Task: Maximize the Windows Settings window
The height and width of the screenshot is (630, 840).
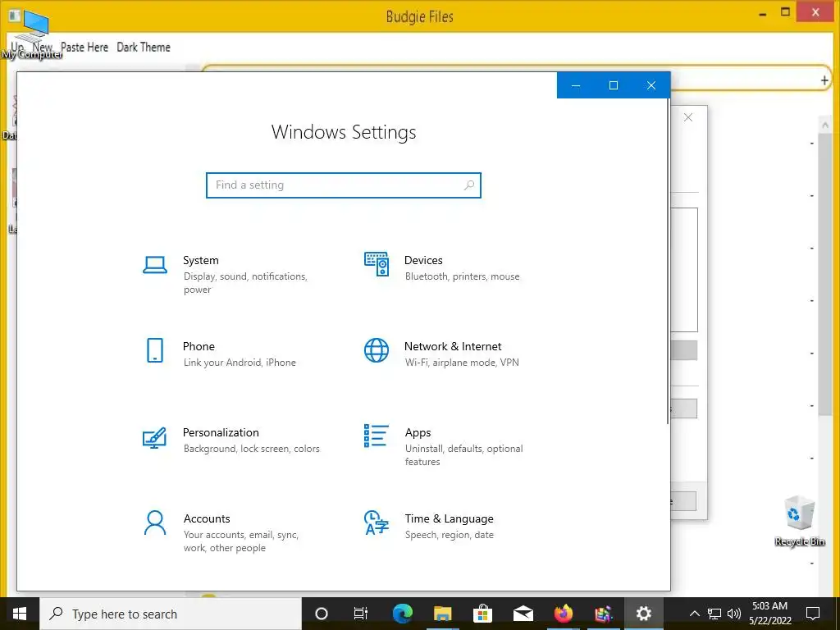Action: click(614, 85)
